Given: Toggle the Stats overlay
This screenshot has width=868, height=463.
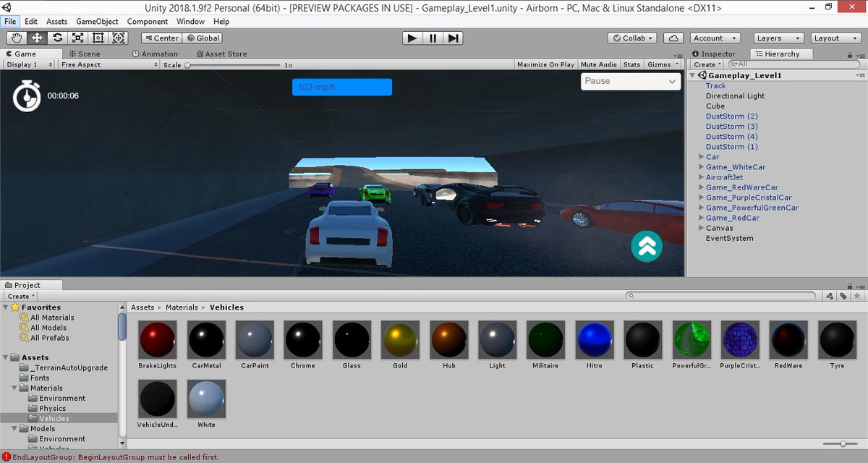Looking at the screenshot, I should (632, 64).
